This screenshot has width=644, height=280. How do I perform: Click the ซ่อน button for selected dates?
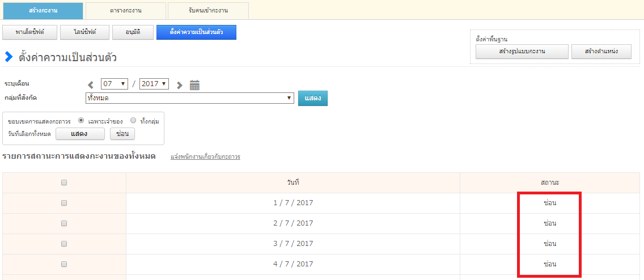point(122,134)
